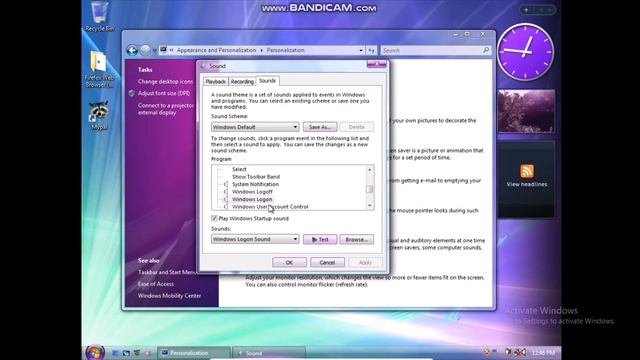640x360 pixels.
Task: Select the Windows Logoff program event
Action: pyautogui.click(x=252, y=192)
